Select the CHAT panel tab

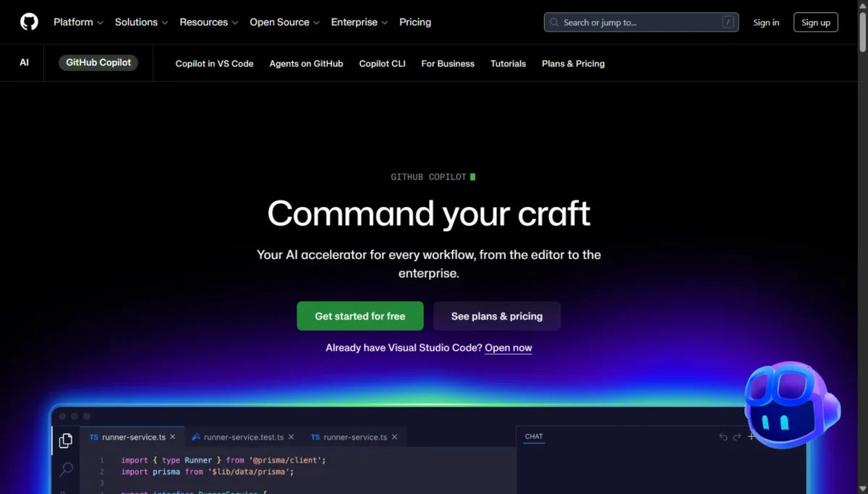coord(534,437)
